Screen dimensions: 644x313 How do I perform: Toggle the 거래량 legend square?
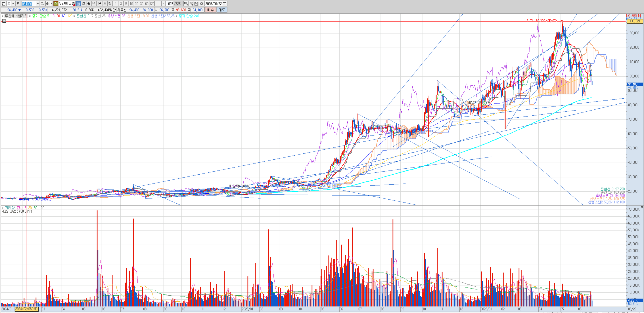[3, 208]
